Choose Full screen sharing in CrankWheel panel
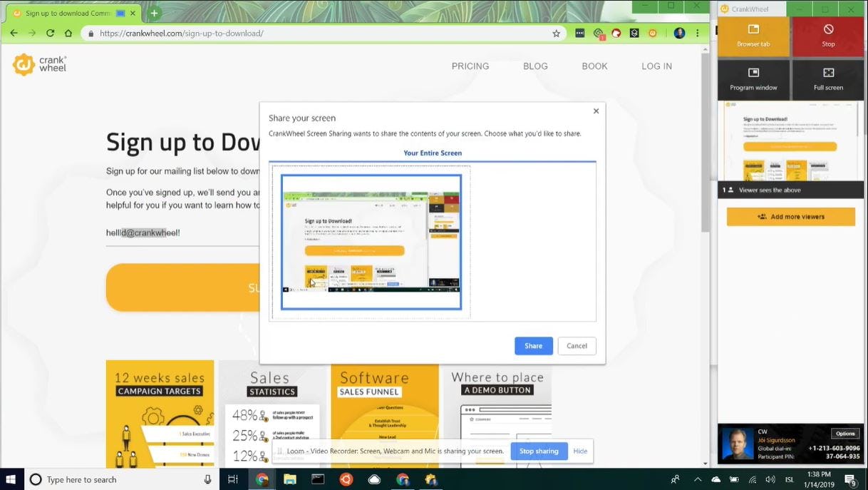The width and height of the screenshot is (868, 490). (x=828, y=79)
